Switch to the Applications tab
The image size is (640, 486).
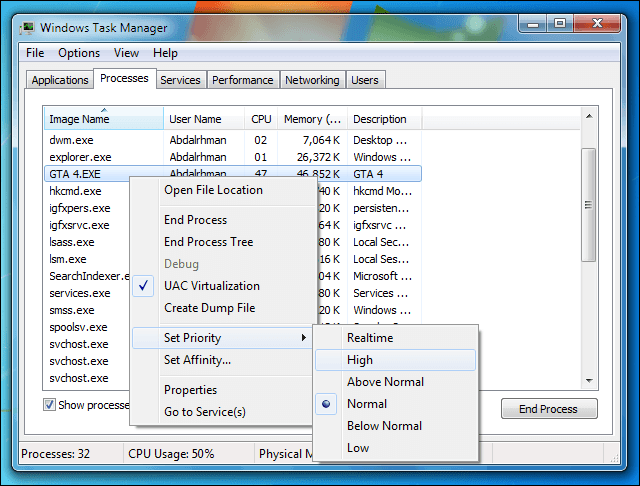point(60,80)
